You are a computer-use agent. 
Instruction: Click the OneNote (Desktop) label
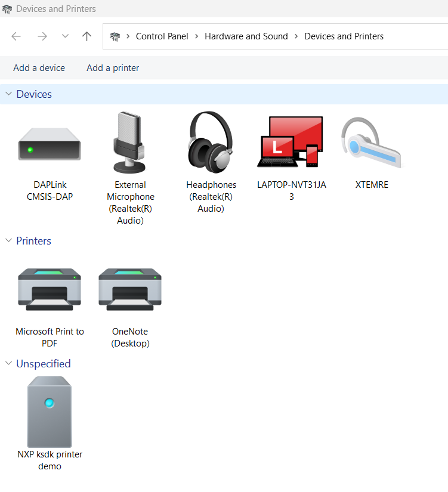[x=130, y=338]
